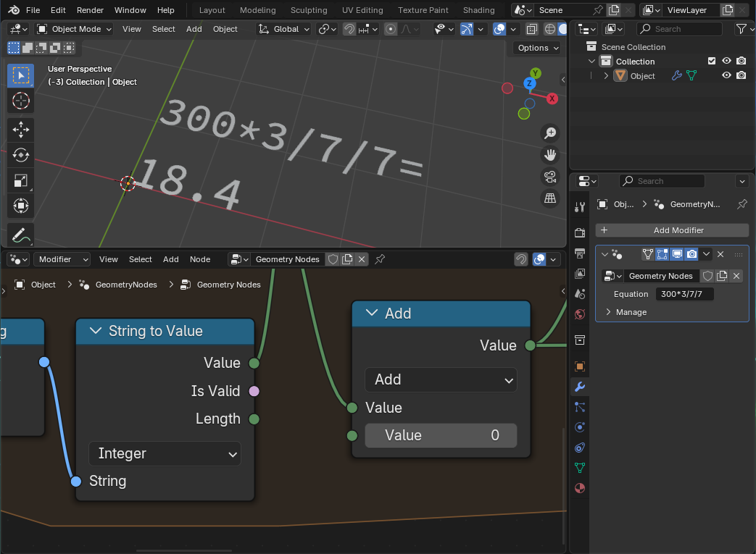Remove the Geometry Nodes modifier with X
Screen dimensions: 756x554
pos(720,254)
